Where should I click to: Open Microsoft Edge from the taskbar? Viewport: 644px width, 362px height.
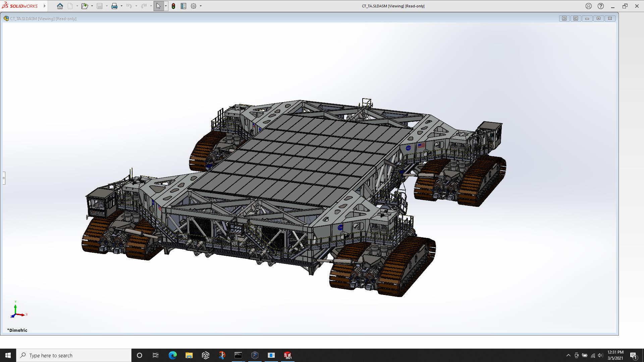click(172, 355)
